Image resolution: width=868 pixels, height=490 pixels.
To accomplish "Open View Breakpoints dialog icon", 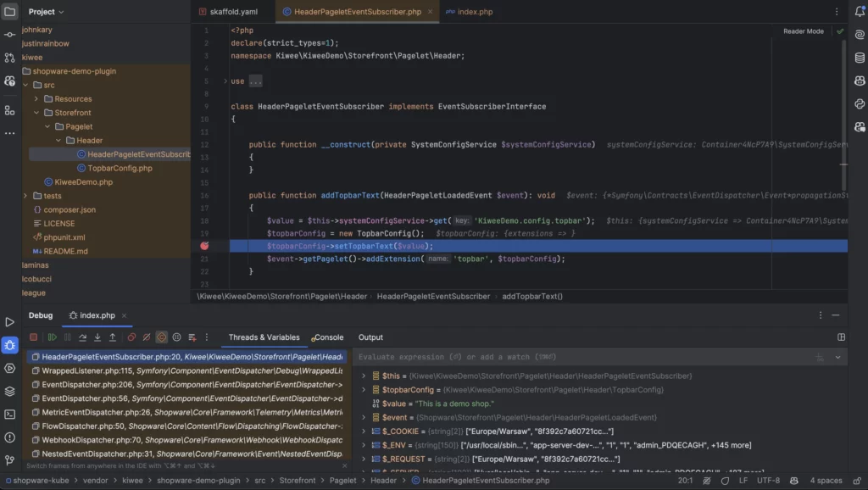I will click(x=131, y=337).
